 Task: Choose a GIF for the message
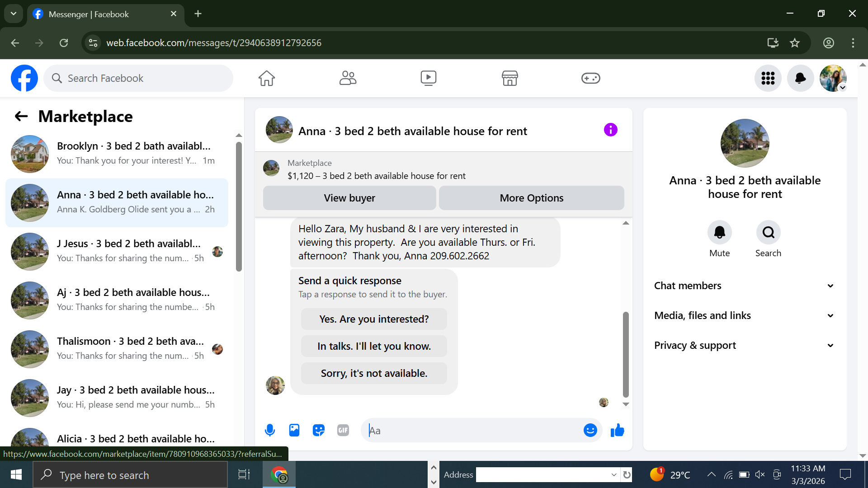343,430
